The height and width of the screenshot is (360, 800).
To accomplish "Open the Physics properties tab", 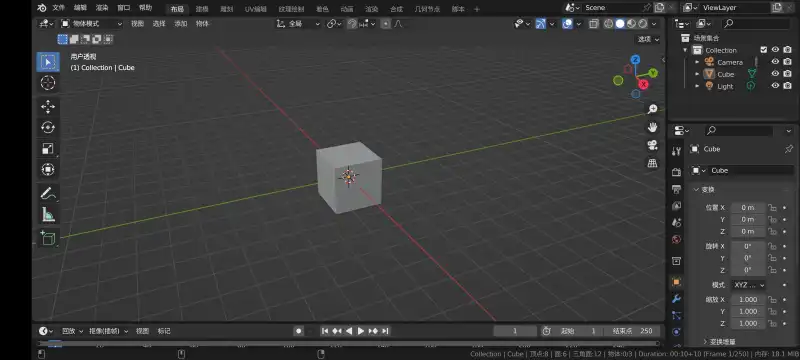I will click(x=677, y=332).
